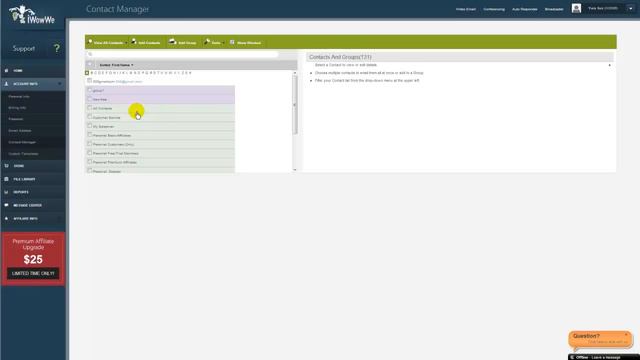The image size is (640, 360).
Task: Click the Home sidebar item
Action: pyautogui.click(x=33, y=71)
